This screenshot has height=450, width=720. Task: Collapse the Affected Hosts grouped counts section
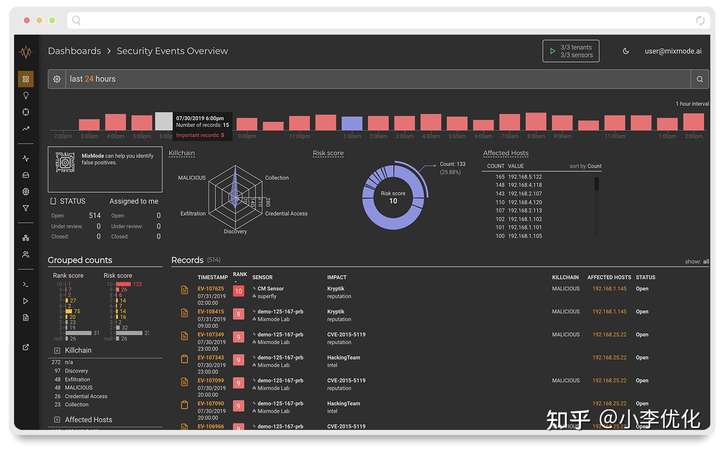pos(57,420)
